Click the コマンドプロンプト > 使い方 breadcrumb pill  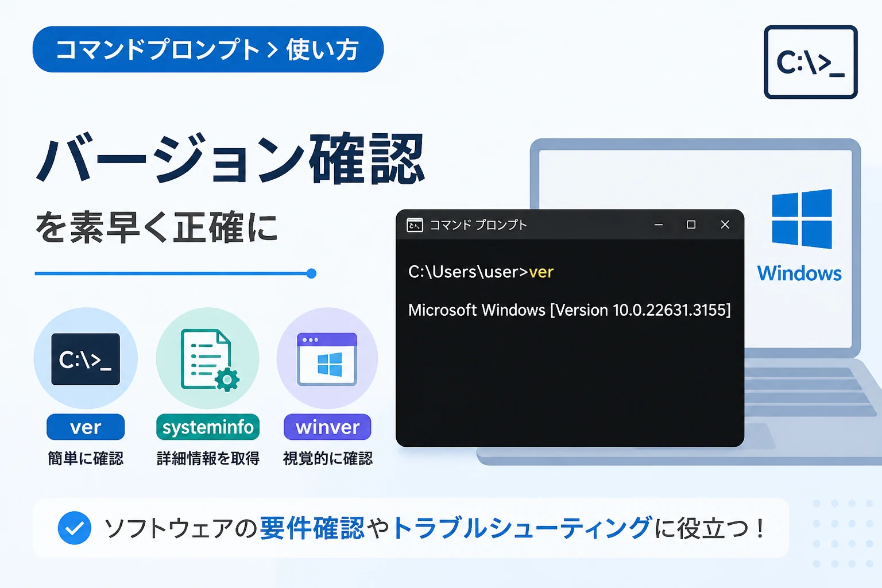click(208, 49)
